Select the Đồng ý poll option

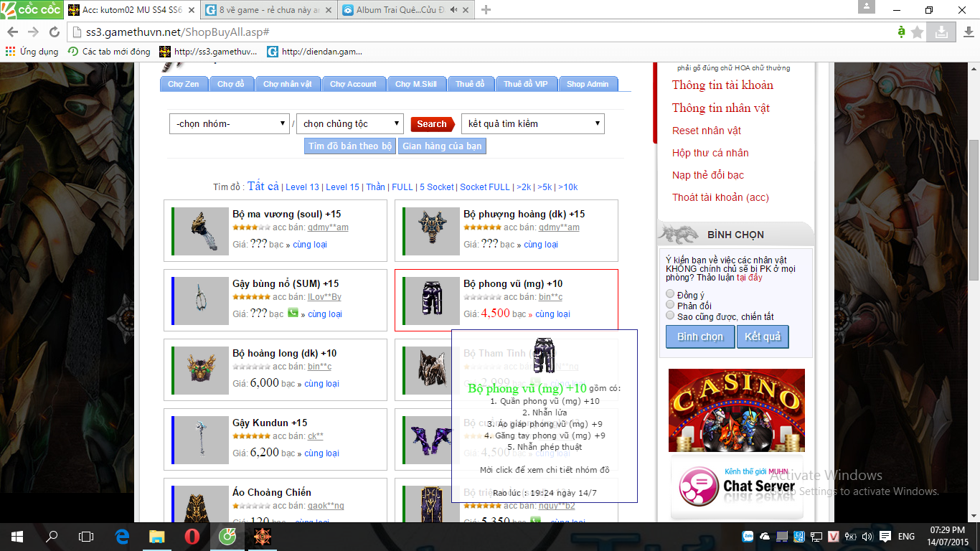[670, 294]
